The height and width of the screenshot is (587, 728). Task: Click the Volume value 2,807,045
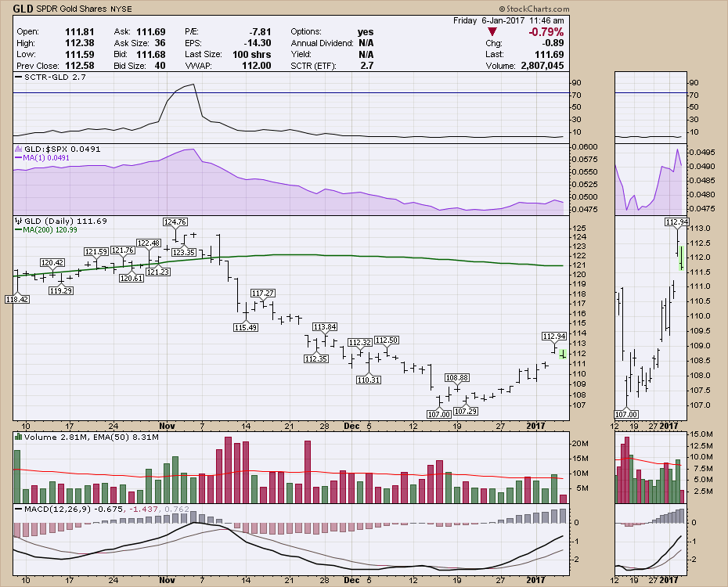tap(542, 66)
